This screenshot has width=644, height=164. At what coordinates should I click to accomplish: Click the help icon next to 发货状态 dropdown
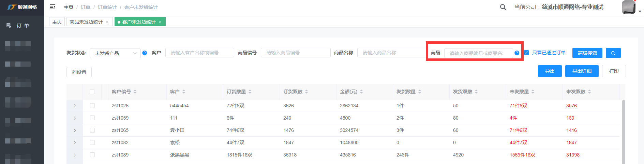point(145,53)
